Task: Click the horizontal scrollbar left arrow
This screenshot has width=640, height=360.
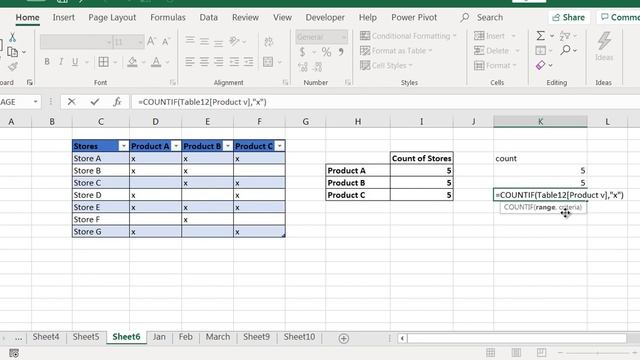Action: pos(402,338)
